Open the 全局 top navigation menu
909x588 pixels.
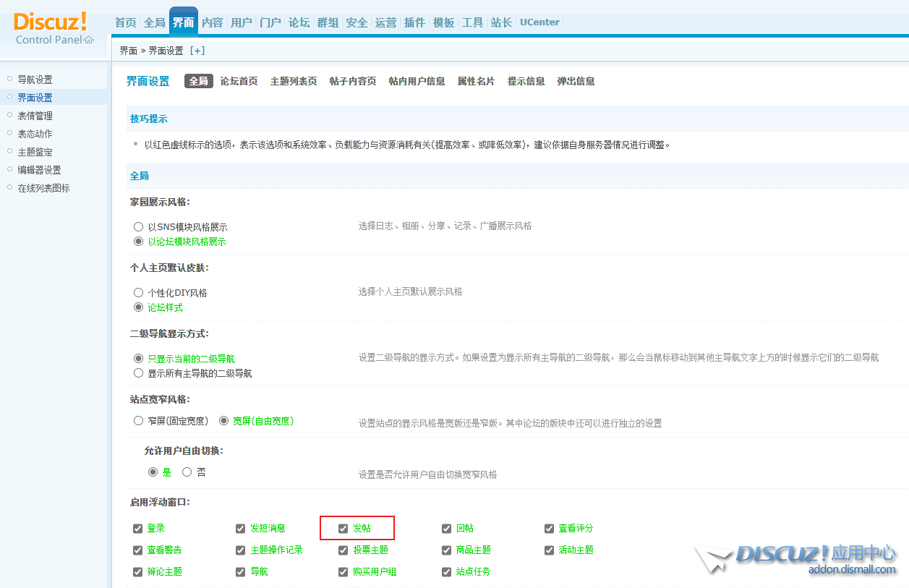pyautogui.click(x=155, y=22)
